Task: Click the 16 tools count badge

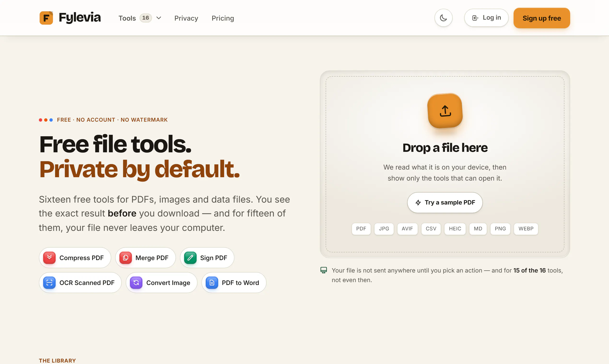Action: click(146, 18)
